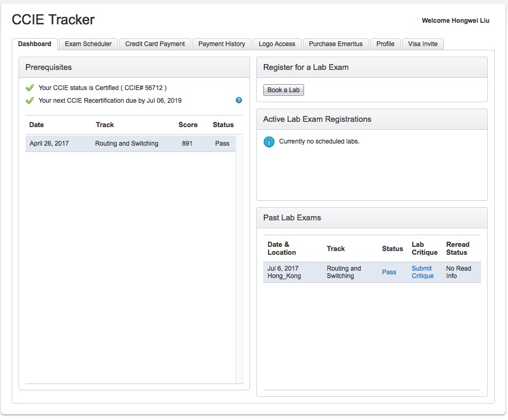Click green checkmark beside Recertification due date
Screen dimensions: 508x420
tap(30, 101)
